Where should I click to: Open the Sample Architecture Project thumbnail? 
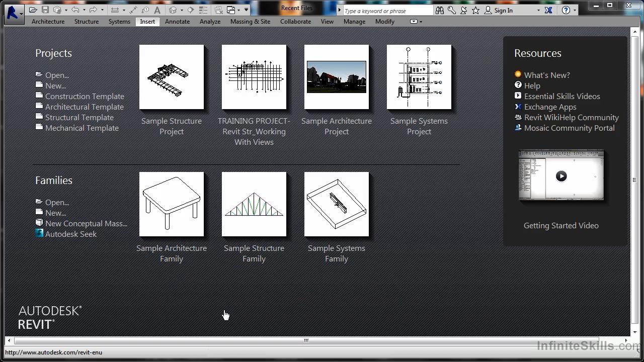point(336,76)
